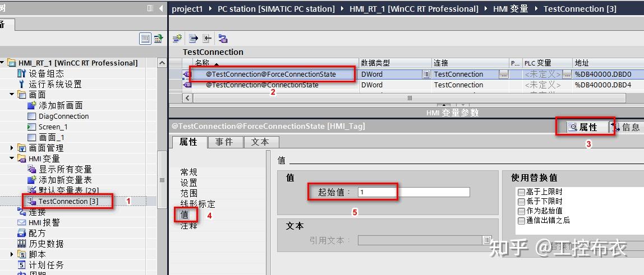Click the 计划任务 scheduler icon
Image resolution: width=644 pixels, height=275 pixels.
point(22,265)
